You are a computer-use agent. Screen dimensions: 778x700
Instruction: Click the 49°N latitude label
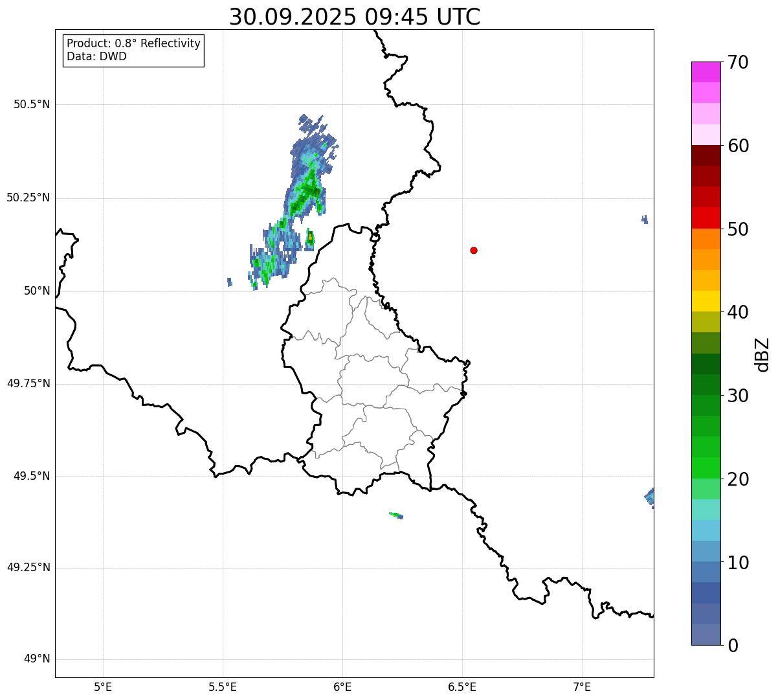[x=37, y=659]
